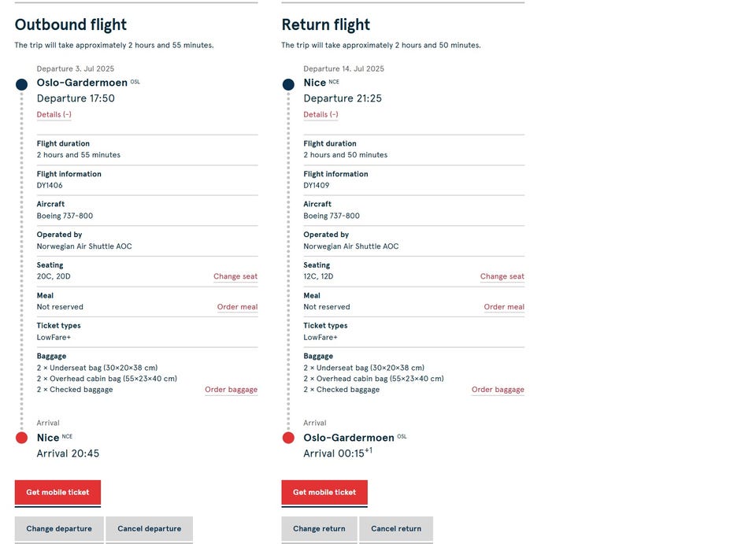Collapse the return flight Details section
Image resolution: width=756 pixels, height=544 pixels.
pos(321,115)
